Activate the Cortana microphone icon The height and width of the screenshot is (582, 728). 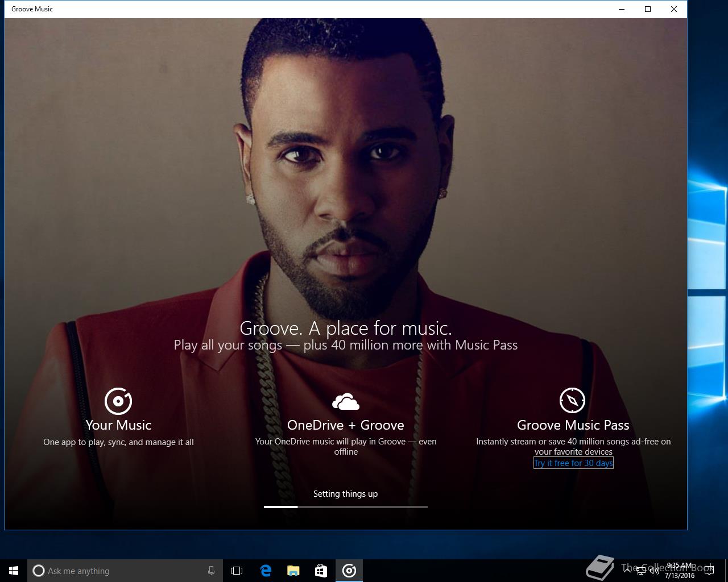coord(211,571)
